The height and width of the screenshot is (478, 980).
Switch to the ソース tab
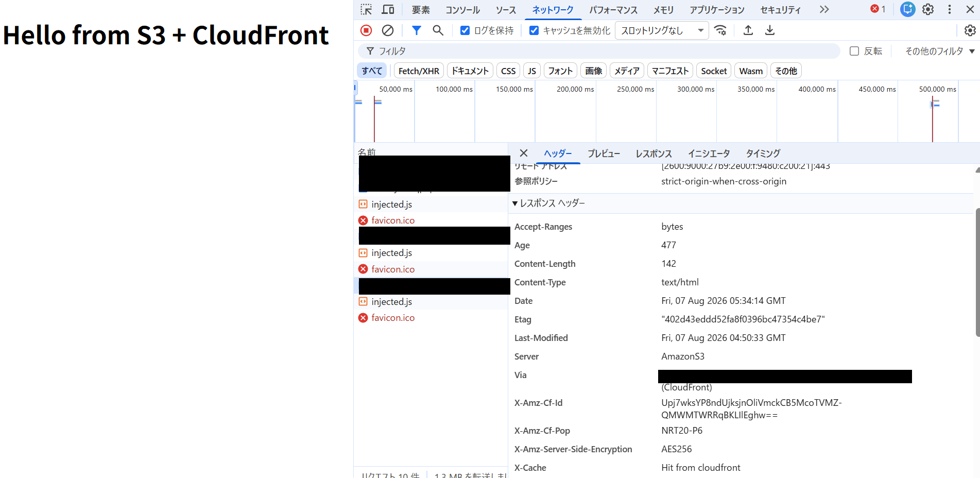point(506,10)
